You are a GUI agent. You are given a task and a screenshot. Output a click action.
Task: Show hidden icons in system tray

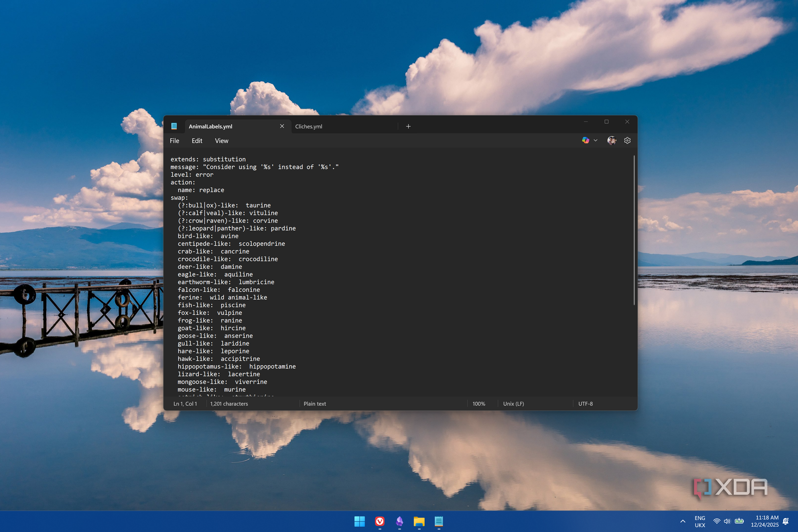pos(683,521)
